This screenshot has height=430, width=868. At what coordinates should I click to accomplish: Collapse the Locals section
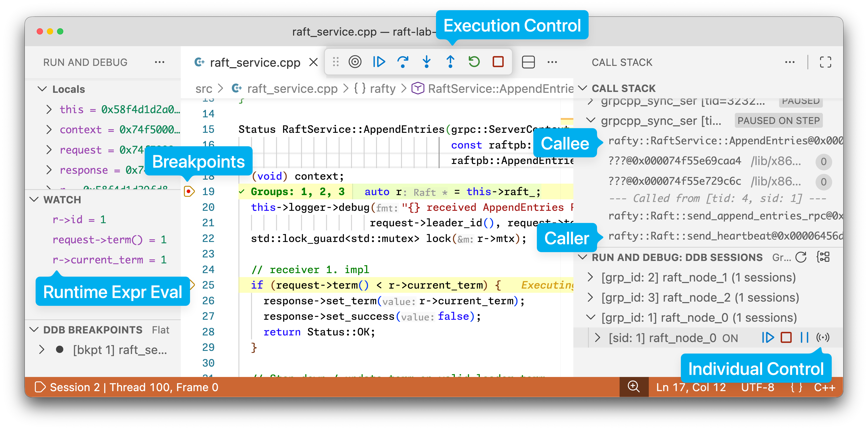coord(42,89)
